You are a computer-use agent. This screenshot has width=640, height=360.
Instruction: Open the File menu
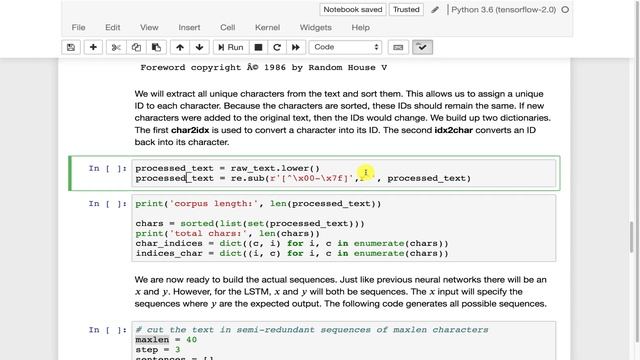(78, 27)
